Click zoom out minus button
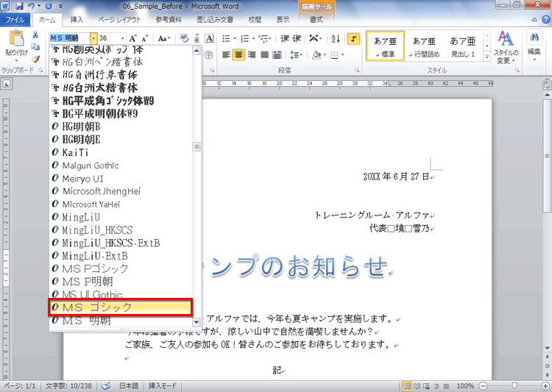This screenshot has height=392, width=552. point(484,386)
